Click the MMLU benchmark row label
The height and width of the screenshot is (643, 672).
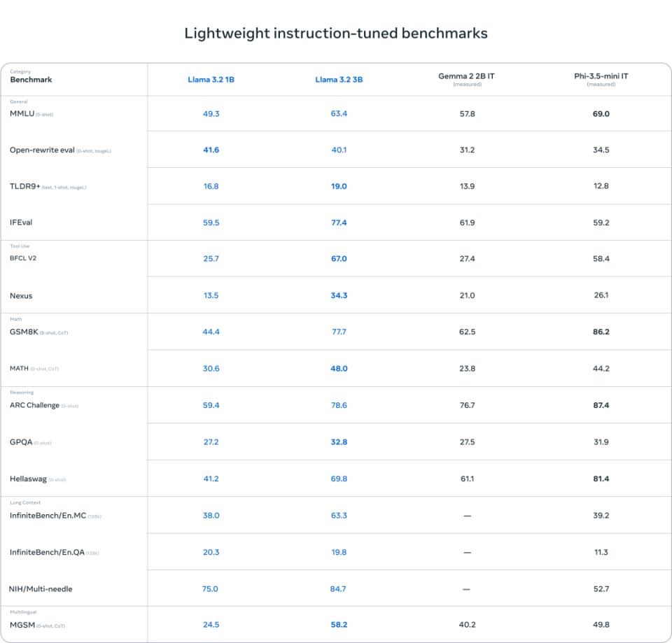point(22,113)
